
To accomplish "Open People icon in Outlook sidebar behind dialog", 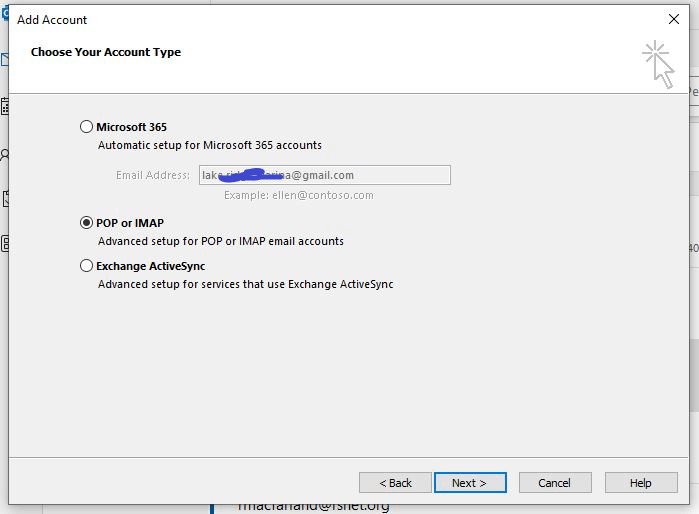I will pyautogui.click(x=4, y=155).
